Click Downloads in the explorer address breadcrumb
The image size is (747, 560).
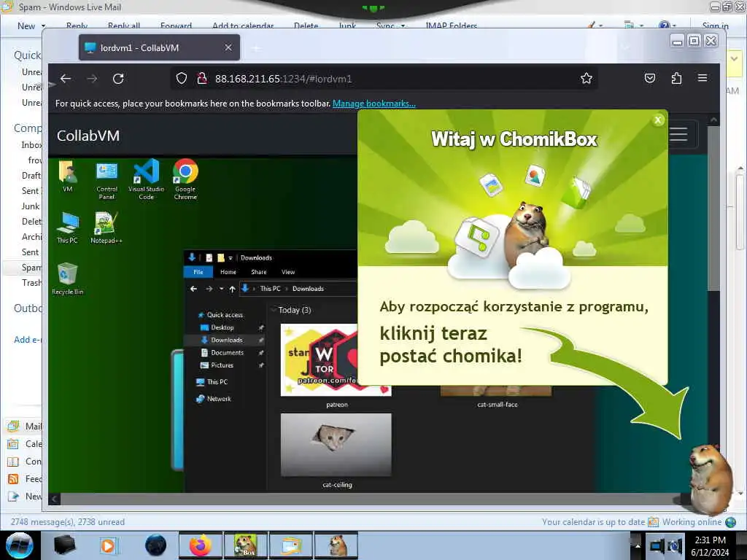308,289
